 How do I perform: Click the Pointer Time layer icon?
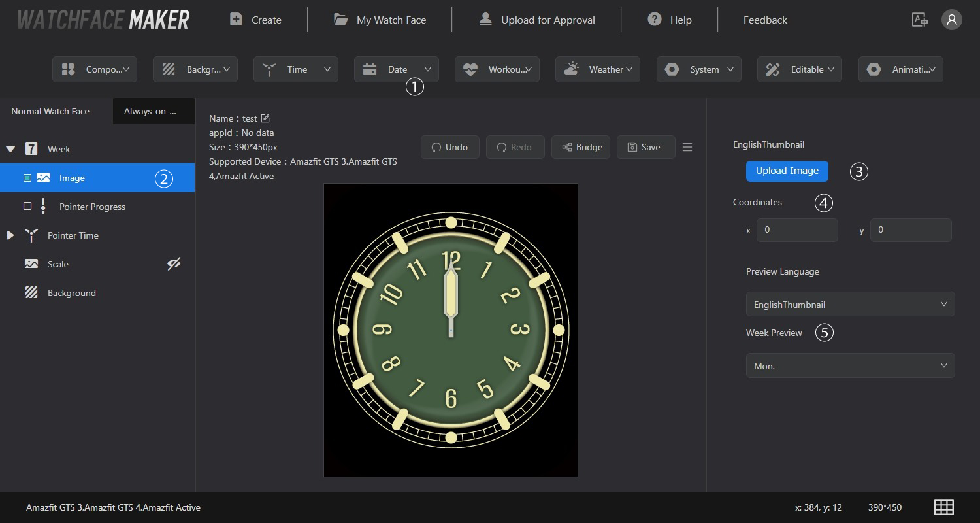31,235
